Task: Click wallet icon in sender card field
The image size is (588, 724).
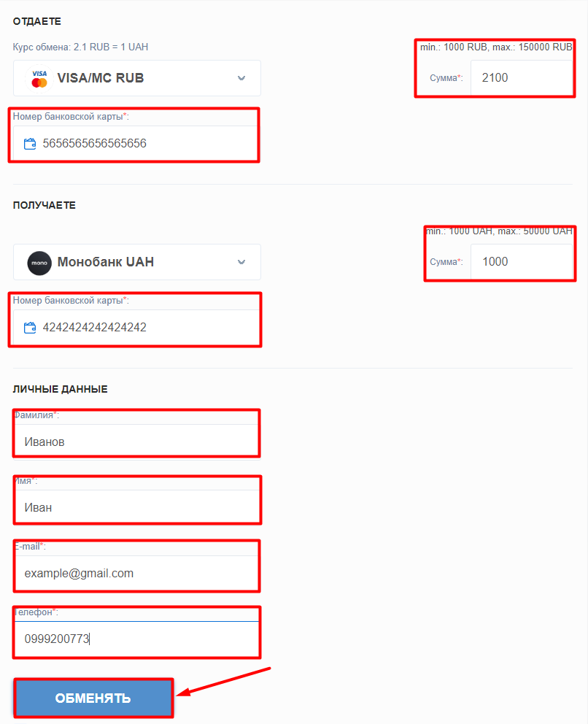Action: tap(30, 144)
